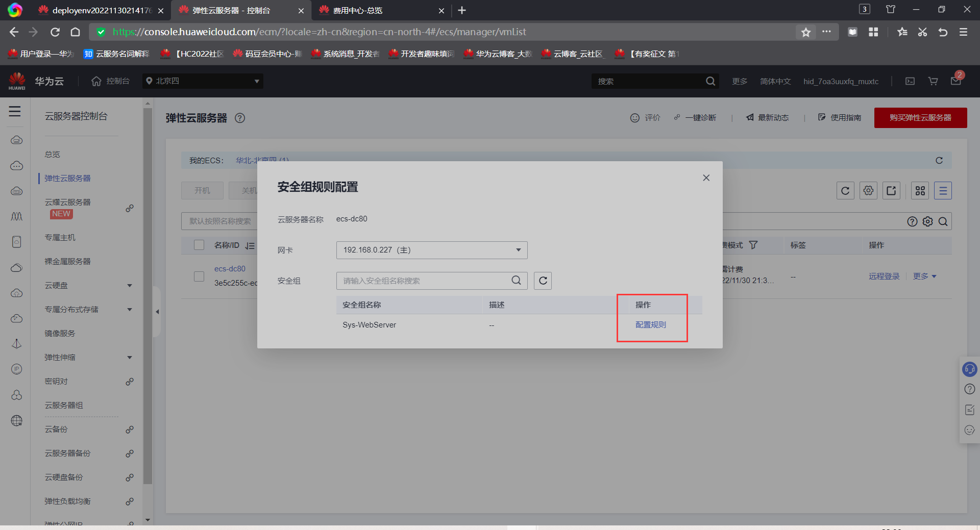Open the messages mailbox with badge
The width and height of the screenshot is (980, 530).
(x=956, y=80)
